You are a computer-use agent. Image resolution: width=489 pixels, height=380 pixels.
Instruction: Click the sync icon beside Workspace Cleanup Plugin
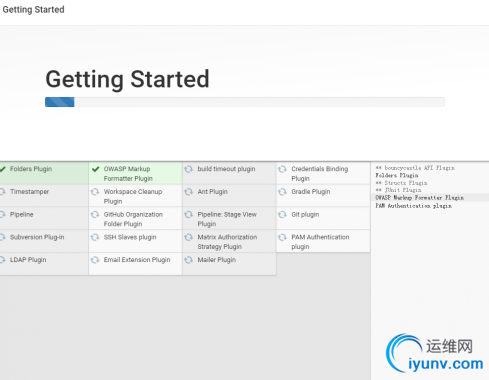(x=95, y=192)
